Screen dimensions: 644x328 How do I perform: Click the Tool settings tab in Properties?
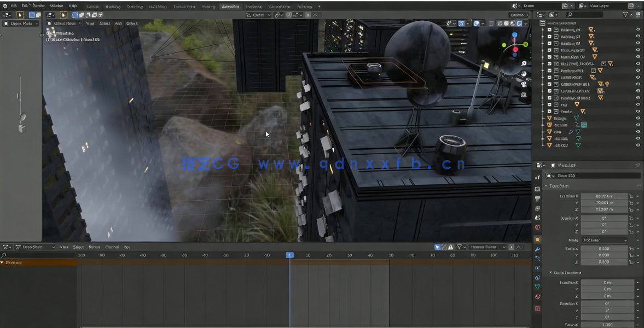point(537,177)
